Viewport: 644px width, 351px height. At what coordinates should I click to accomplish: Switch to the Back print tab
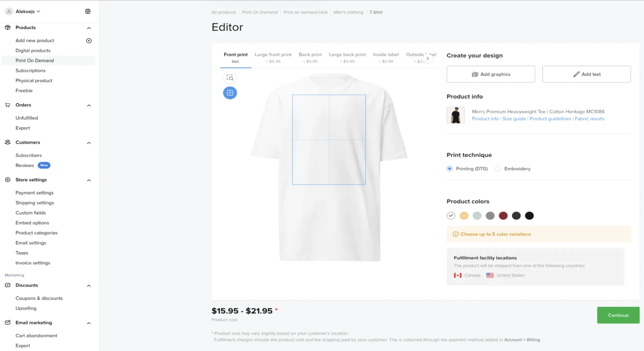click(310, 58)
